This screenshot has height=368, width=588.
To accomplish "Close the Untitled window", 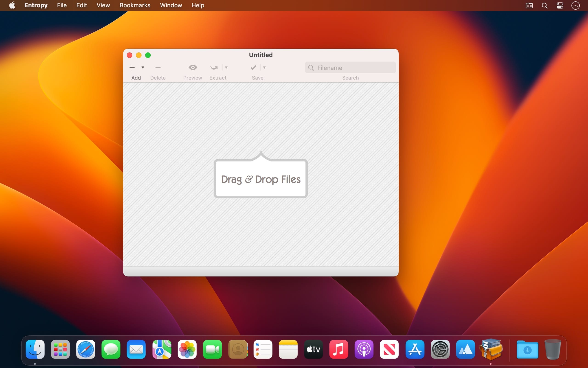I will tap(130, 55).
